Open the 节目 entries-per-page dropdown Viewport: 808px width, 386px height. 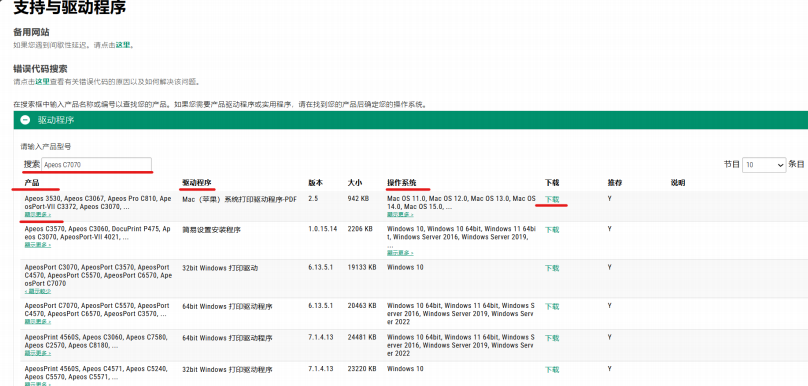pos(764,165)
